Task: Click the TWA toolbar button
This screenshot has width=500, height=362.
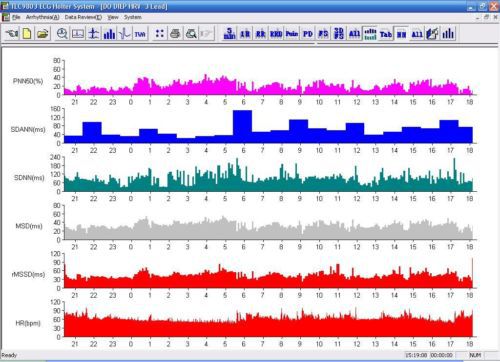Action: click(x=140, y=34)
